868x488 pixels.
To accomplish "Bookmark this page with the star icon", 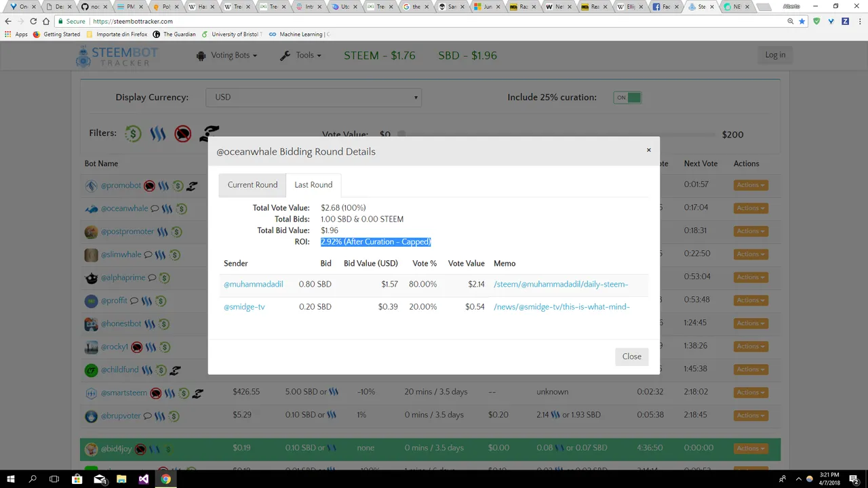I will tap(802, 21).
